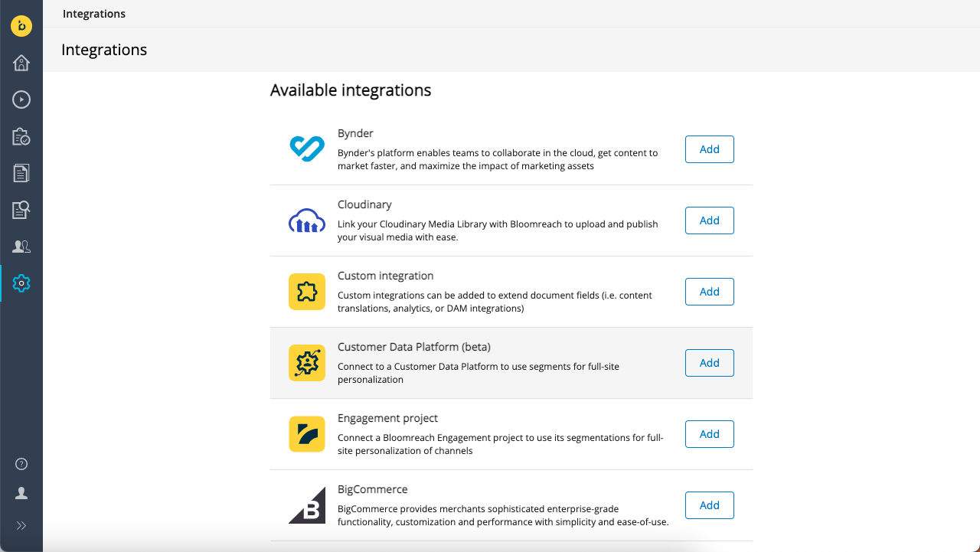Open the users sidebar icon
980x552 pixels.
coord(21,247)
